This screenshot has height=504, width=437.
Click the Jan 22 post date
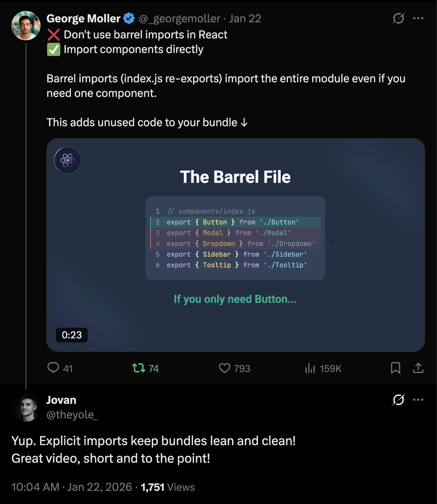click(245, 18)
